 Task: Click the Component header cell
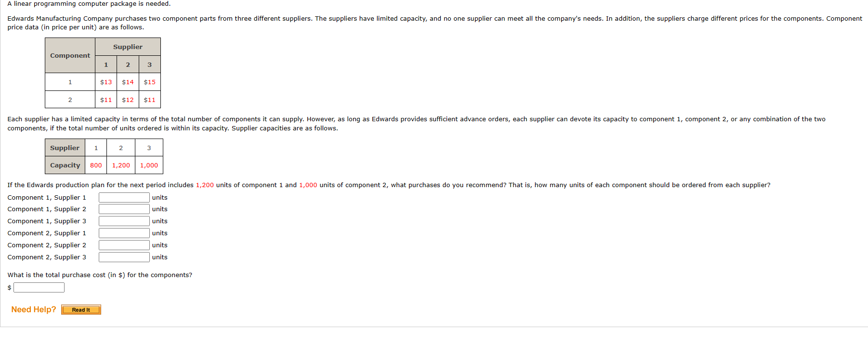[69, 55]
